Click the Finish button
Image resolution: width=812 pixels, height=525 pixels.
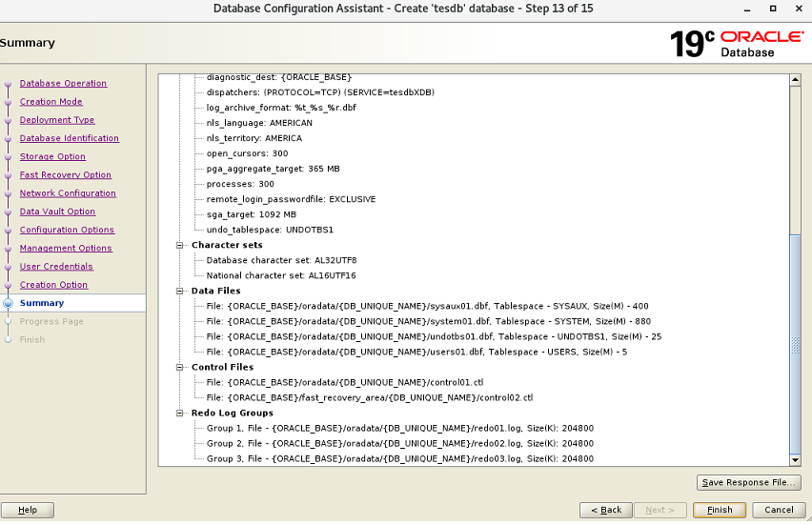[720, 510]
